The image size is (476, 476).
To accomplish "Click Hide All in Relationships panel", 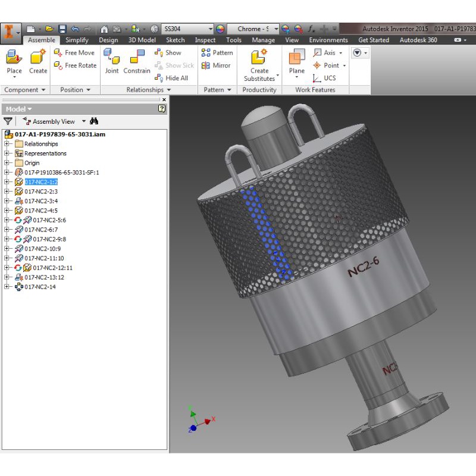I will 171,78.
